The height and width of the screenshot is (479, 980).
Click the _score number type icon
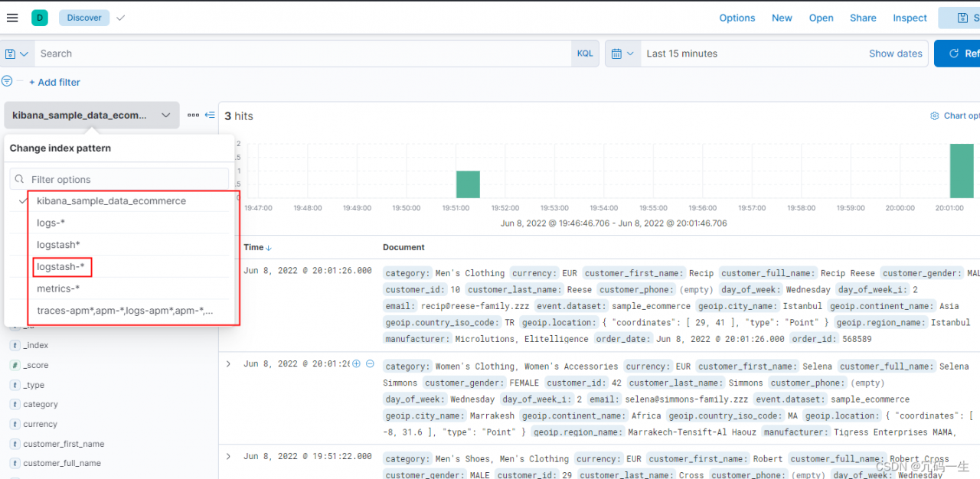coord(15,365)
